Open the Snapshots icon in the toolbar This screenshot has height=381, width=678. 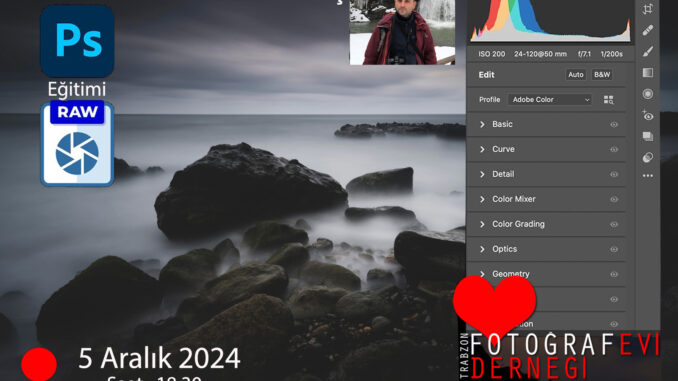647,137
